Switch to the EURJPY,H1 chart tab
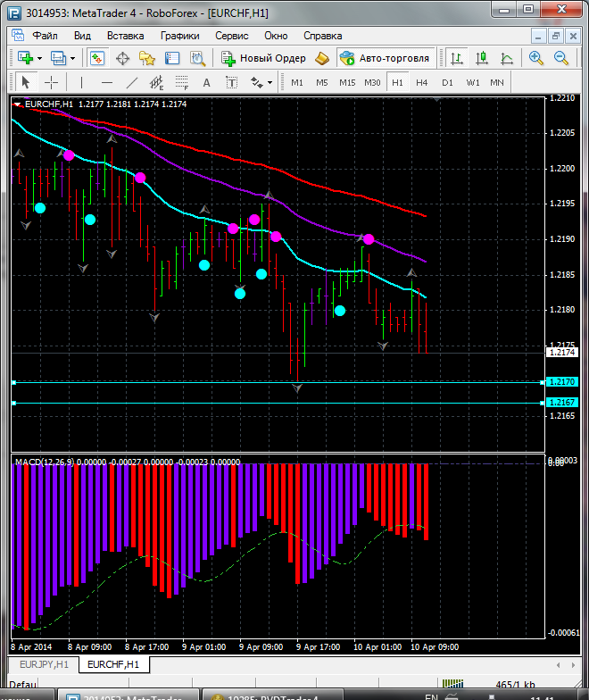Viewport: 589px width, 700px height. click(45, 664)
